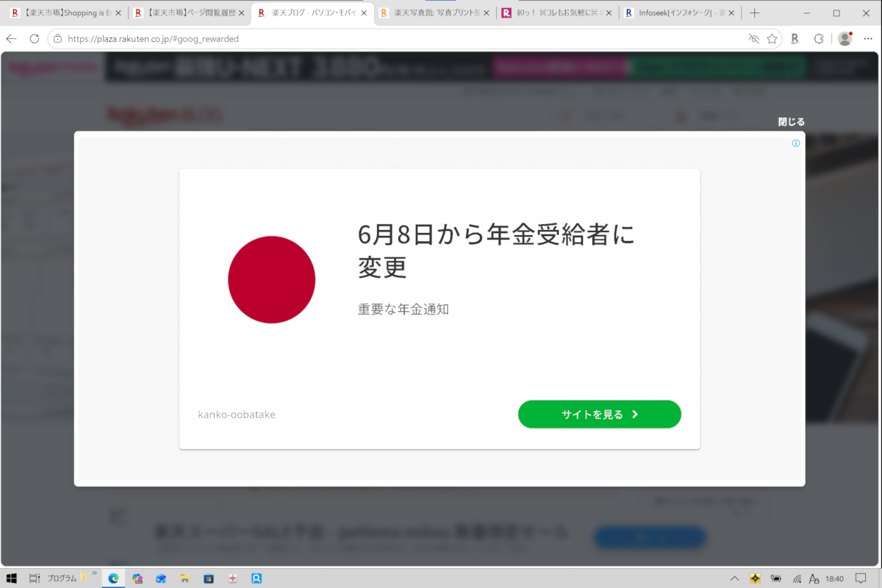Reload the page with the refresh icon
The image size is (882, 588).
(x=35, y=39)
